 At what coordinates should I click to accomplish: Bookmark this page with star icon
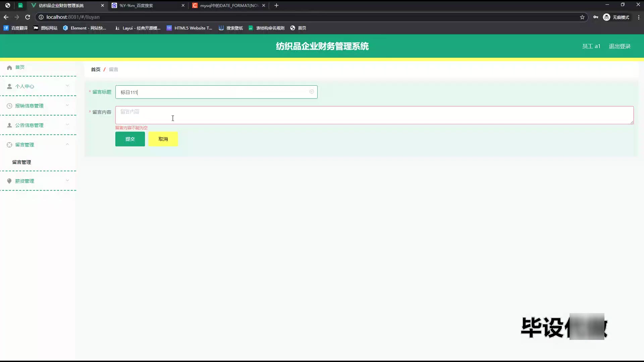[582, 17]
